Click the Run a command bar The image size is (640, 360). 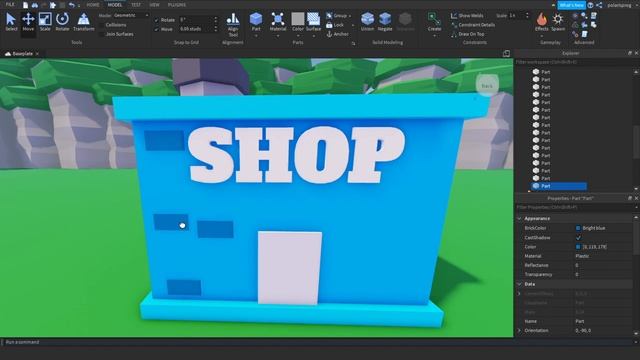point(318,342)
